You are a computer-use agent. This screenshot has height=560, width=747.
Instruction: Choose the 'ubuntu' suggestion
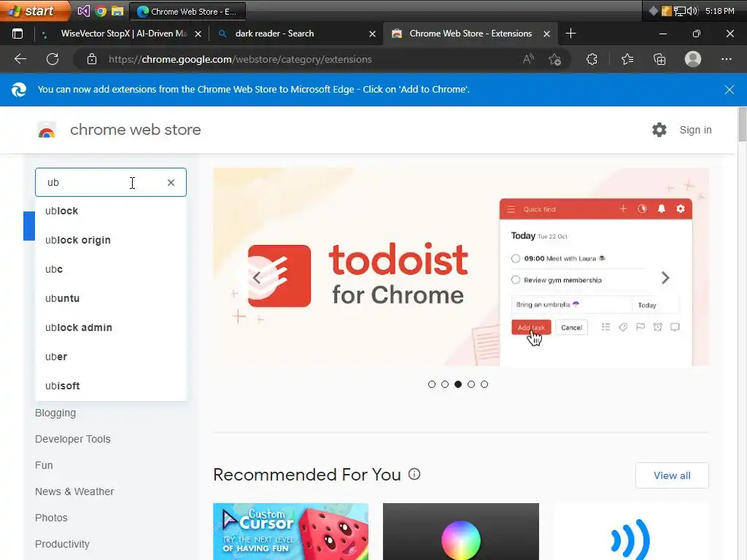tap(111, 298)
